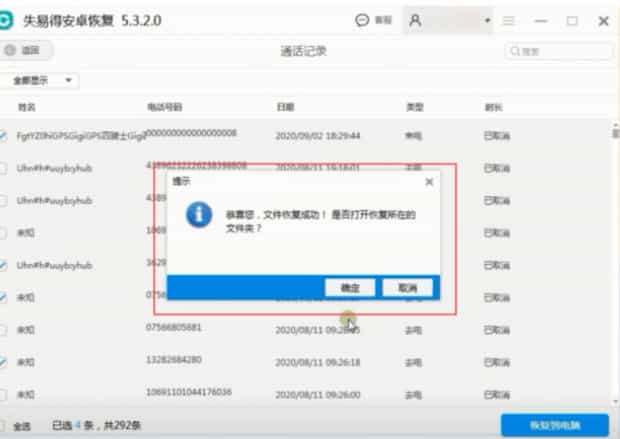This screenshot has height=439, width=620.
Task: Click the 时长 column header
Action: tap(493, 107)
